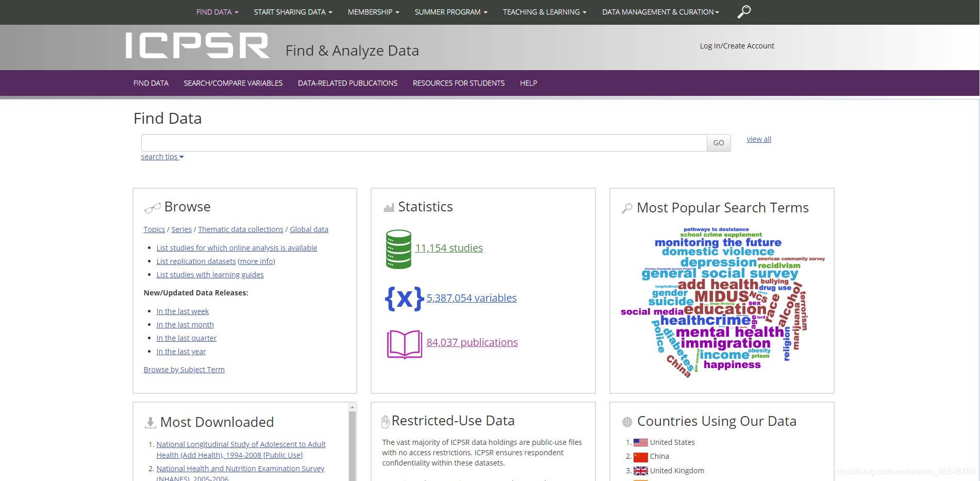
Task: Click the China flag icon
Action: tap(641, 457)
